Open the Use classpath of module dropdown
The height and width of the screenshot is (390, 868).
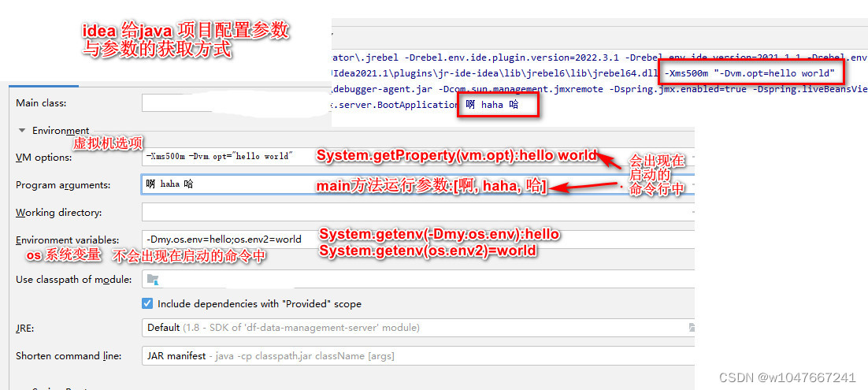(418, 279)
